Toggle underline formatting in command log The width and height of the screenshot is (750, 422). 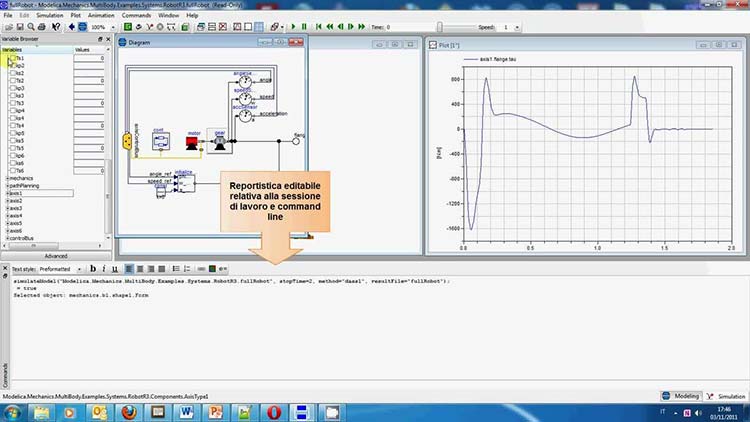(x=116, y=268)
